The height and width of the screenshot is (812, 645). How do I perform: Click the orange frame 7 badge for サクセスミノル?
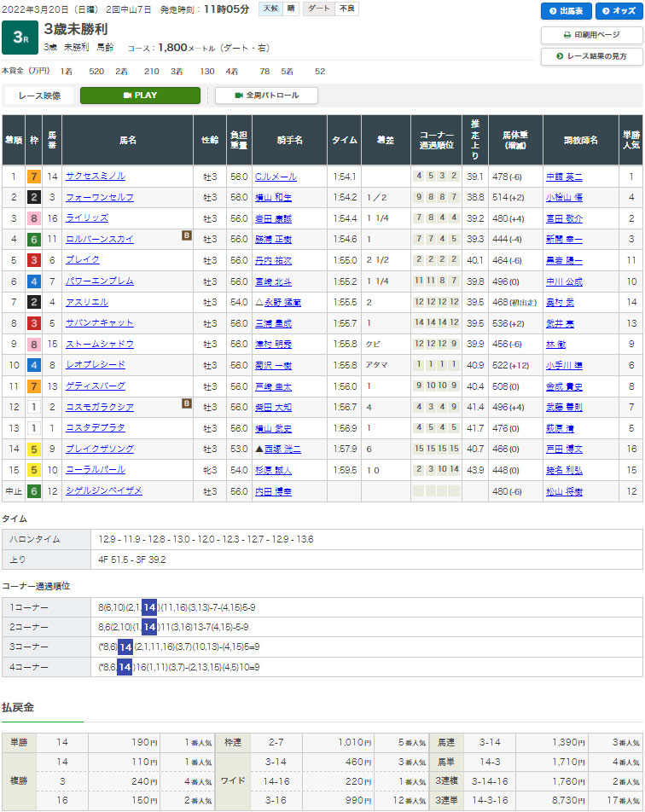(32, 177)
